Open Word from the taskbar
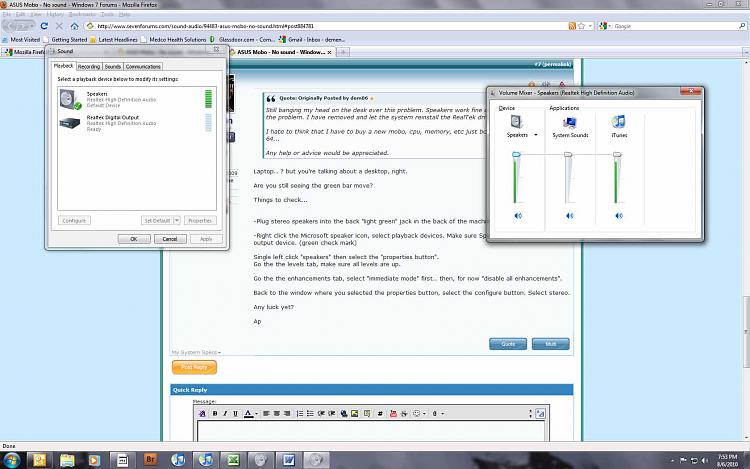This screenshot has width=750, height=469. 288,460
